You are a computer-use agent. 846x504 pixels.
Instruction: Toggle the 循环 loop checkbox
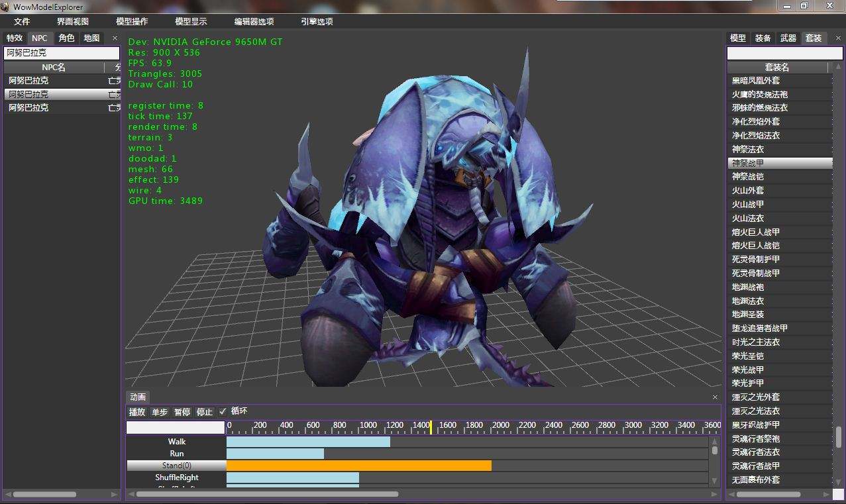(x=223, y=411)
